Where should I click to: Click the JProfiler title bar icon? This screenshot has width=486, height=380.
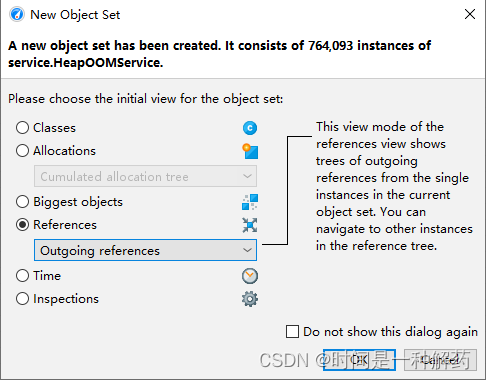click(x=17, y=15)
